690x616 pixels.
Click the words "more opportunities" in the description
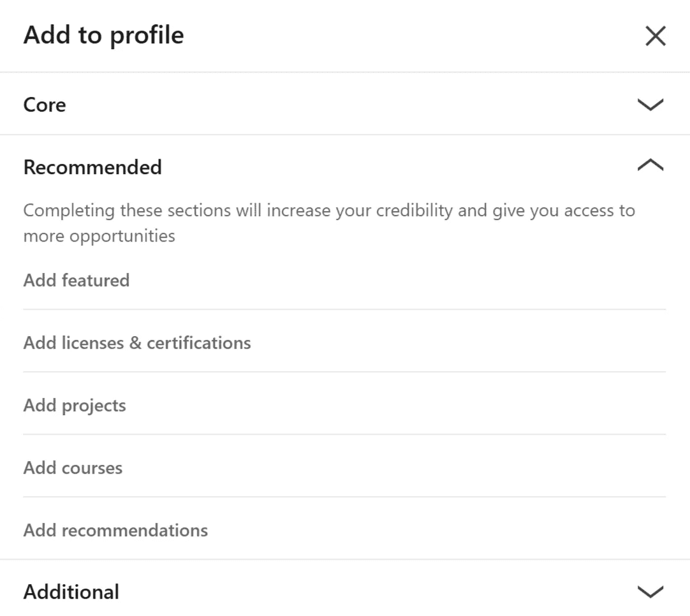click(99, 236)
